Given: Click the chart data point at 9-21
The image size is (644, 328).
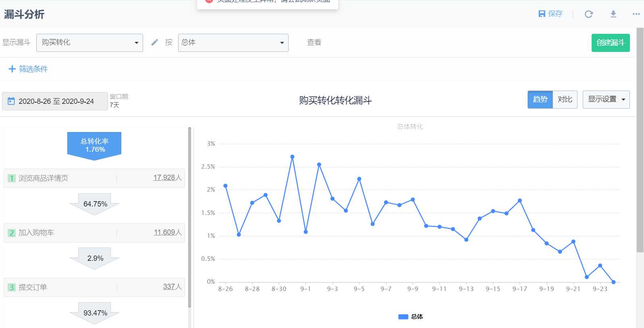Looking at the screenshot, I should [x=573, y=241].
